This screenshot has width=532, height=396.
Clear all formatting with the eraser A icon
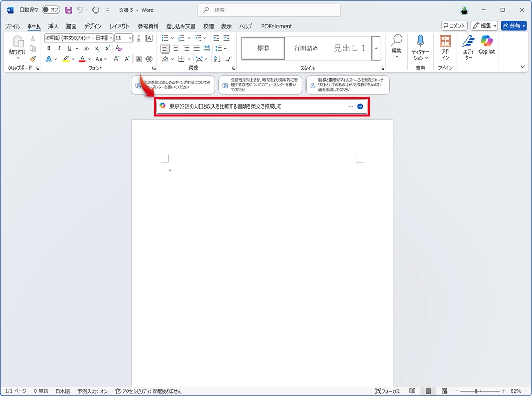[x=118, y=48]
